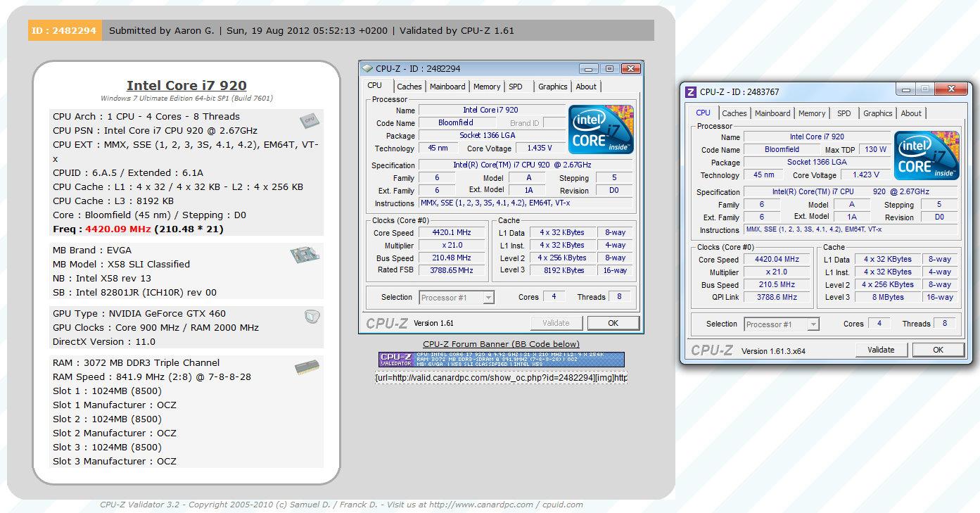The width and height of the screenshot is (980, 513).
Task: Click Rated FSB 3788.65 MHz value
Action: (x=452, y=270)
